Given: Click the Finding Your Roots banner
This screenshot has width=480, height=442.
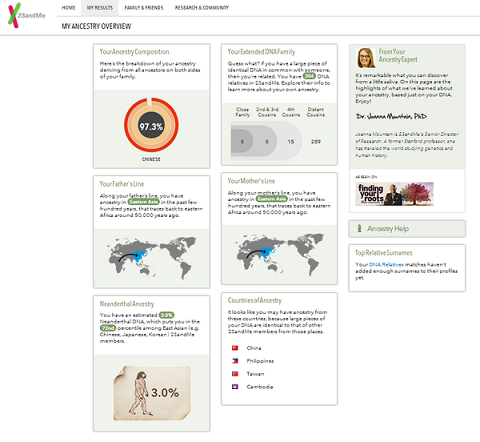Looking at the screenshot, I should coord(395,194).
